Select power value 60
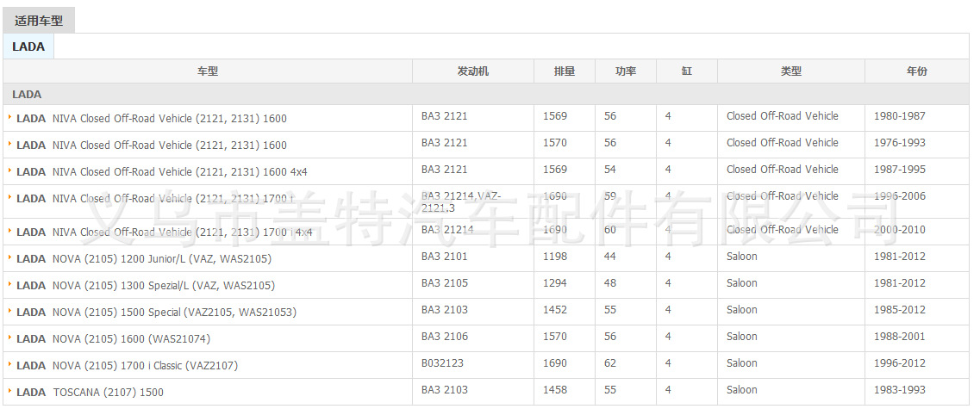Viewport: 980px width, 415px height. pos(610,230)
